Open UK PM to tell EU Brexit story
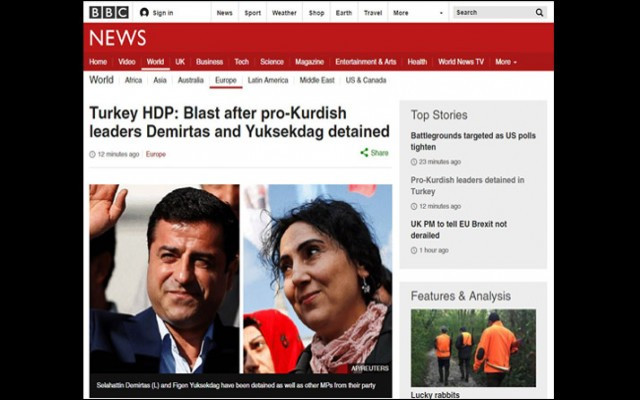640x400 pixels. click(459, 229)
